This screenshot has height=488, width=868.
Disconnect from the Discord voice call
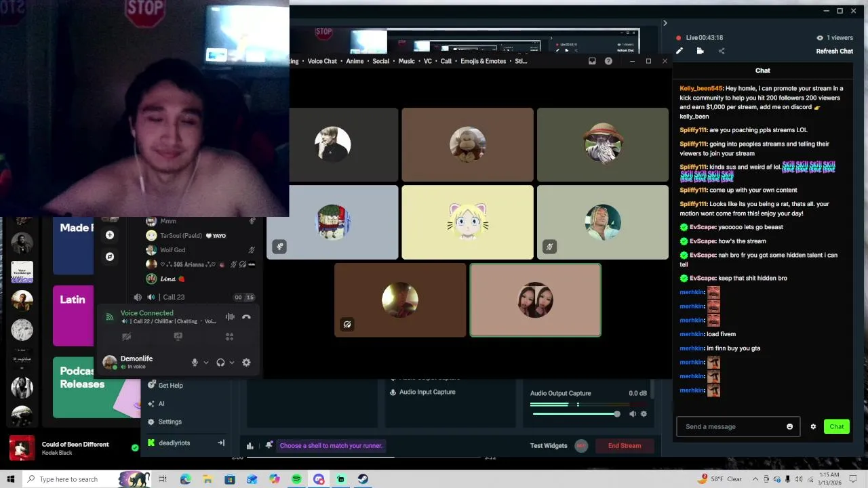coord(246,317)
